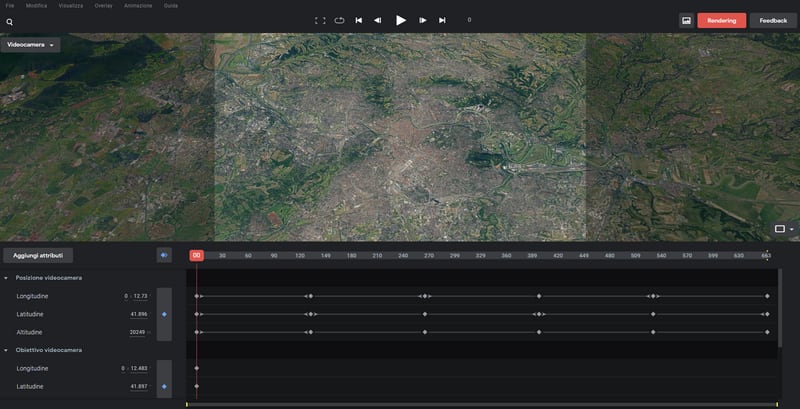
Task: Edit camera target Longitudine value 12.483
Action: (139, 369)
